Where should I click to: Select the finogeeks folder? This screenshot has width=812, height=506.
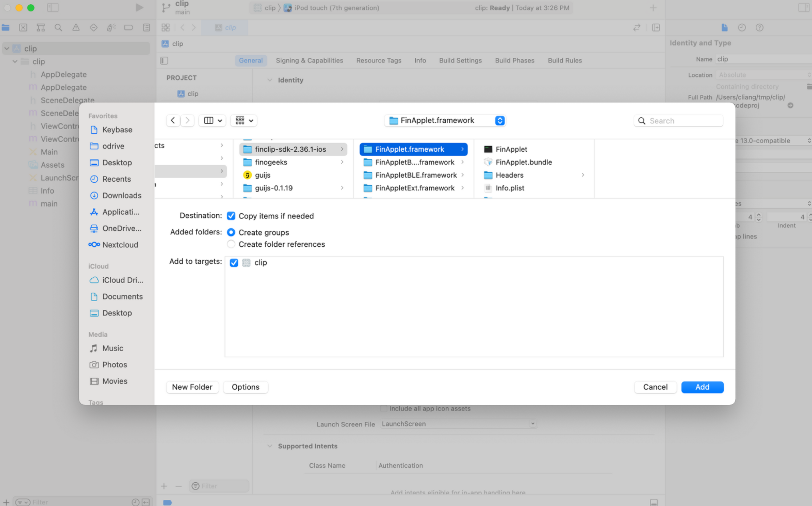293,162
